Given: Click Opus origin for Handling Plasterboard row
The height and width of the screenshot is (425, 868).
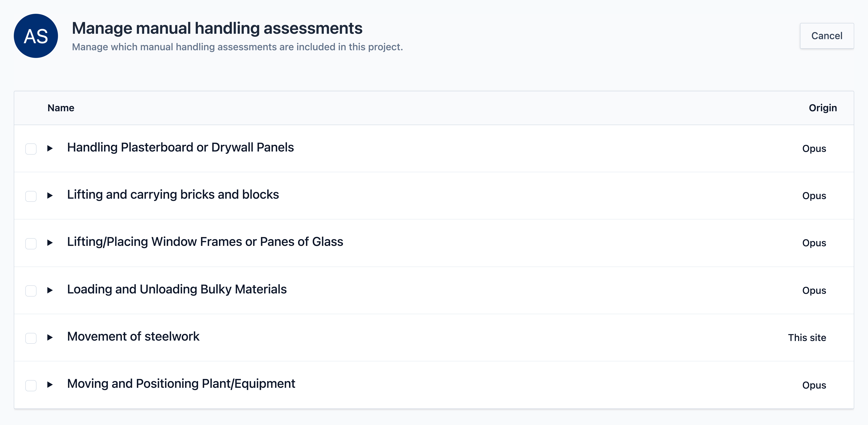Looking at the screenshot, I should 814,149.
